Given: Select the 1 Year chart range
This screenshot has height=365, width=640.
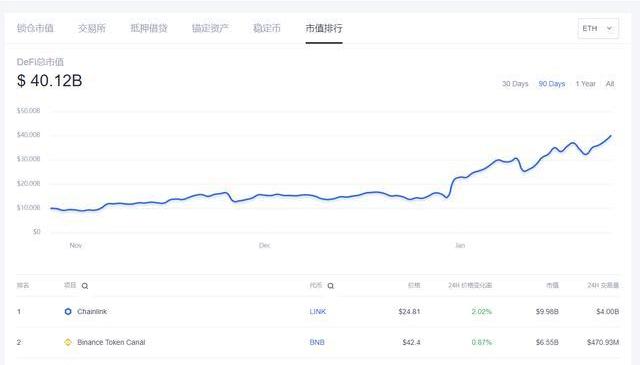Looking at the screenshot, I should (x=586, y=84).
